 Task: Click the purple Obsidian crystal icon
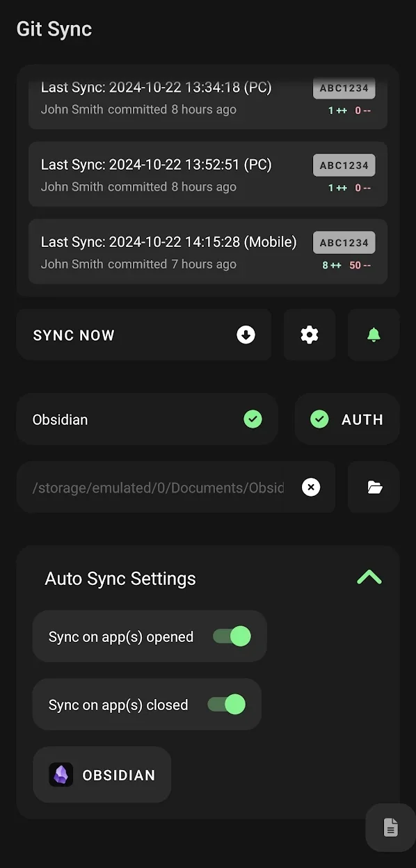click(61, 775)
